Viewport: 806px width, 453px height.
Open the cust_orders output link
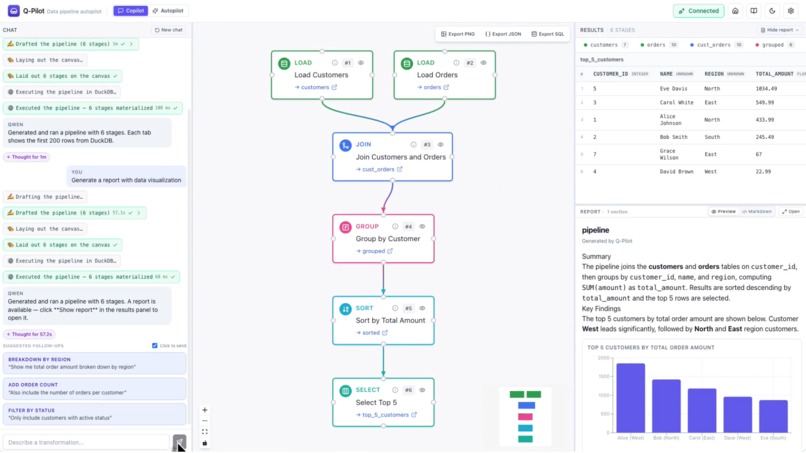tap(379, 169)
